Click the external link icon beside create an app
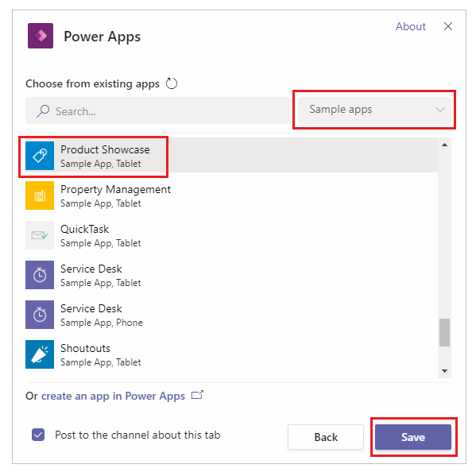Image resolution: width=476 pixels, height=472 pixels. point(197,395)
